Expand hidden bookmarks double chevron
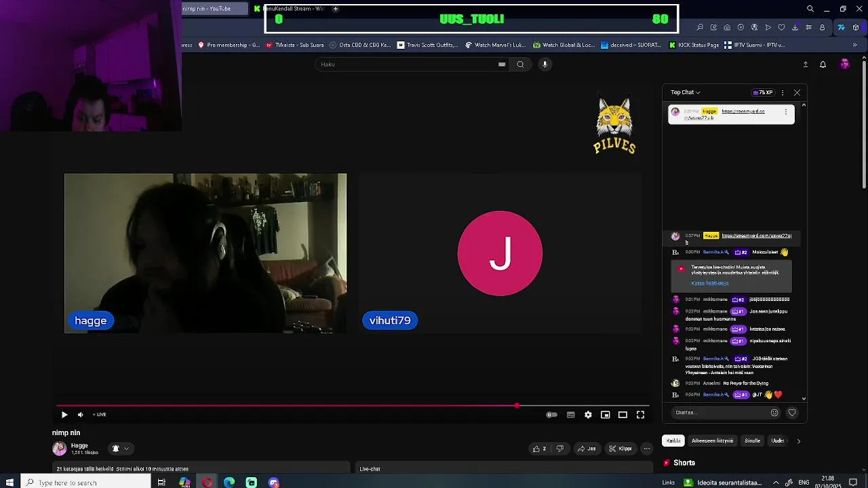868x488 pixels. point(855,45)
